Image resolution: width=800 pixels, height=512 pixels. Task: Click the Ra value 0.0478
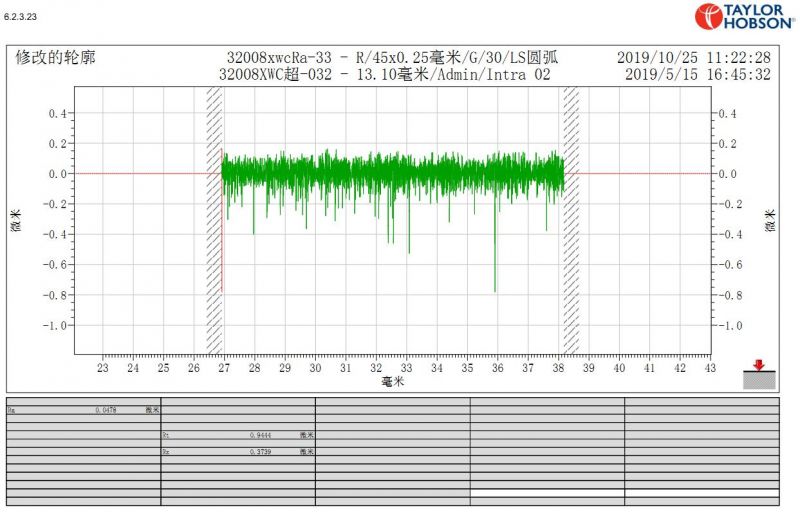click(x=106, y=410)
